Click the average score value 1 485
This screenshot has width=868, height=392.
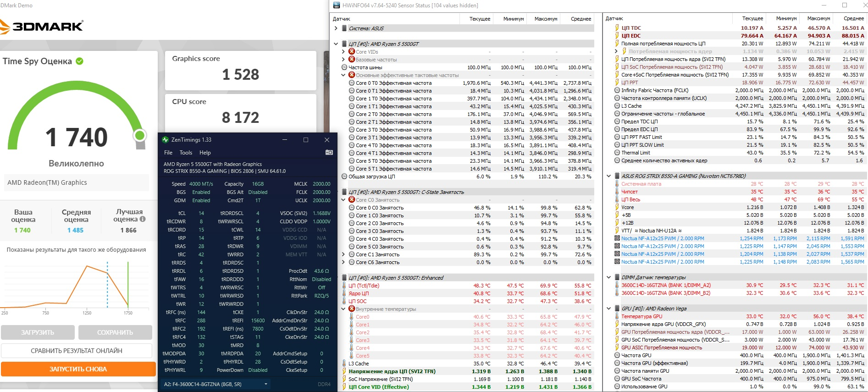tap(76, 230)
